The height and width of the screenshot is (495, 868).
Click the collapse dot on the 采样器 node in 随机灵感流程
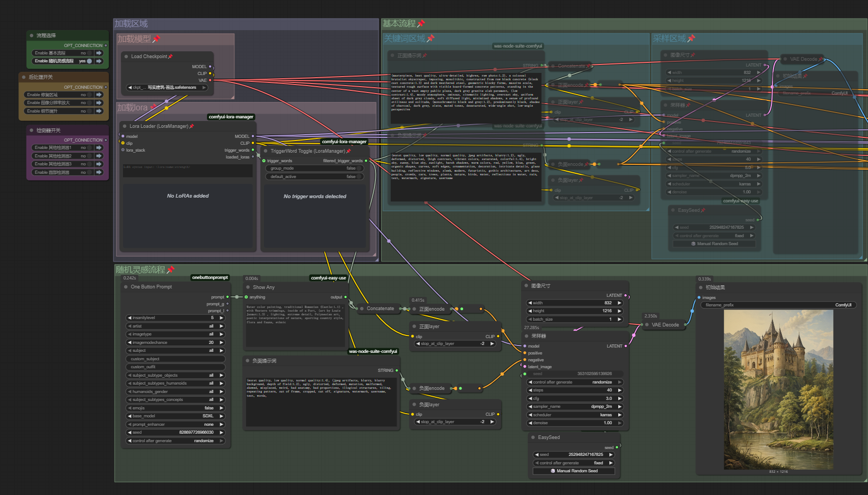click(526, 336)
